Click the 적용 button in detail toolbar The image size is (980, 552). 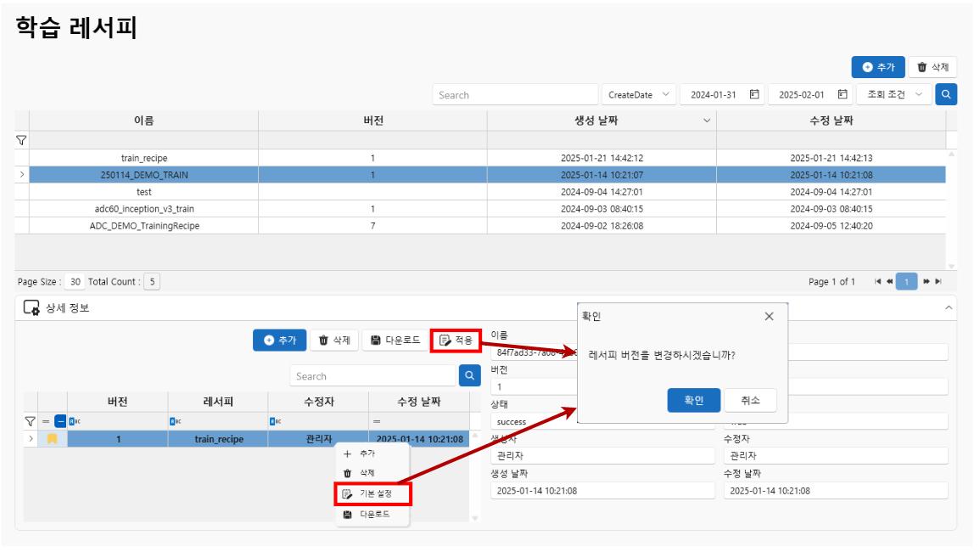point(456,340)
